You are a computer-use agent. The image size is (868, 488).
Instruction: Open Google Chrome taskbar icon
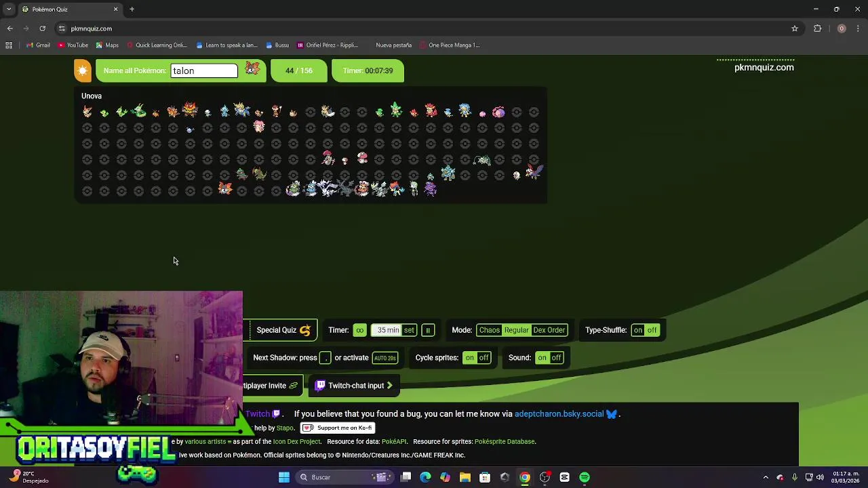(x=525, y=477)
